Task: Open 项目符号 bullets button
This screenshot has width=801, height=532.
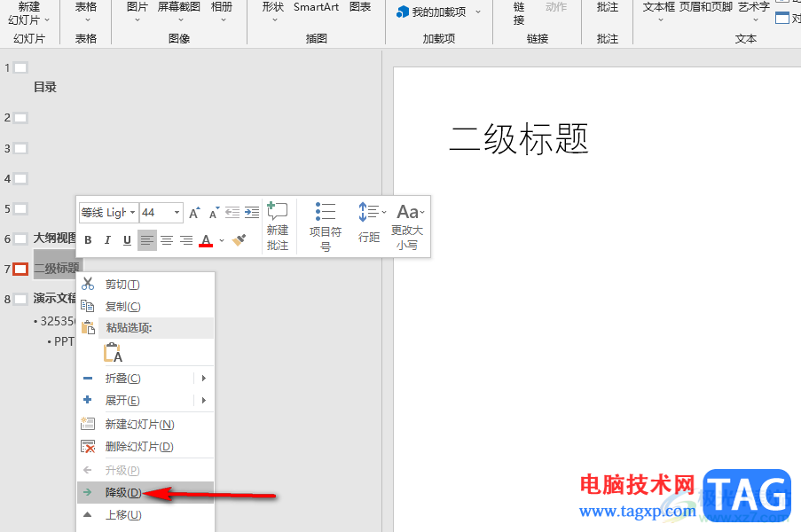Action: point(326,226)
